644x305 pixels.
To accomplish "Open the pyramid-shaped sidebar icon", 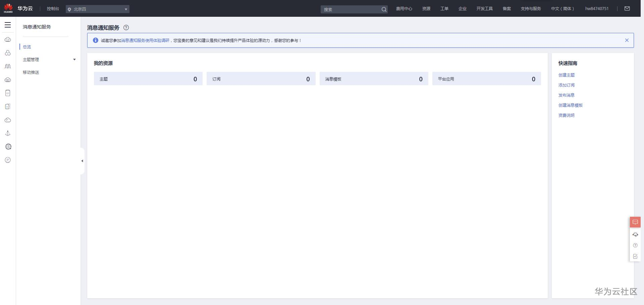I will [8, 134].
